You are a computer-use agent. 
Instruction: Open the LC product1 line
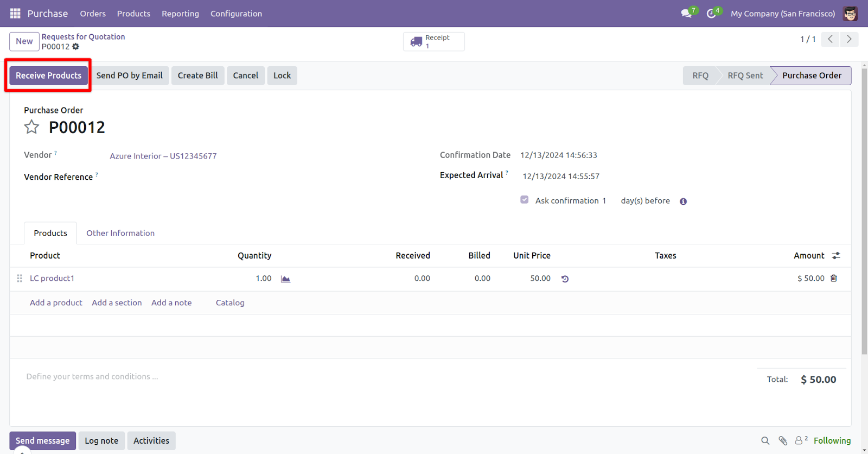pyautogui.click(x=52, y=278)
